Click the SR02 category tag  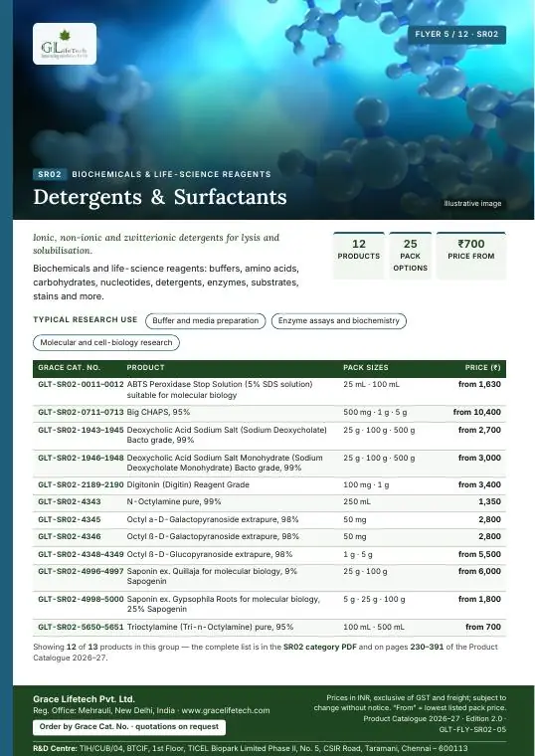pyautogui.click(x=50, y=174)
